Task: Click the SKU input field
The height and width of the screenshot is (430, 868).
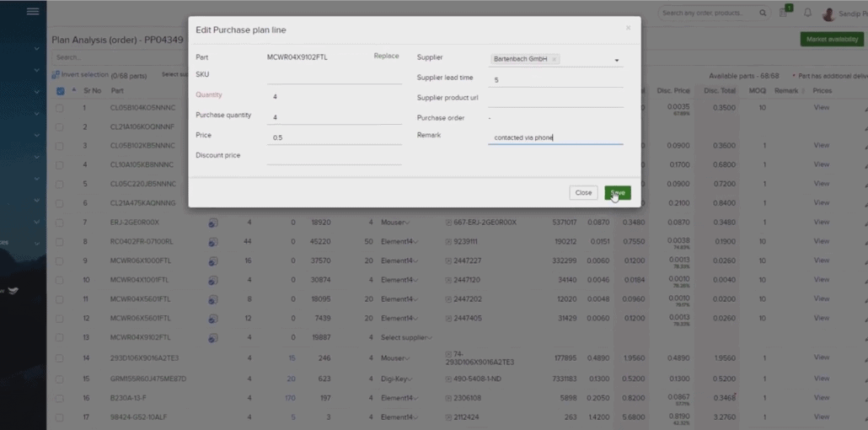Action: [335, 77]
